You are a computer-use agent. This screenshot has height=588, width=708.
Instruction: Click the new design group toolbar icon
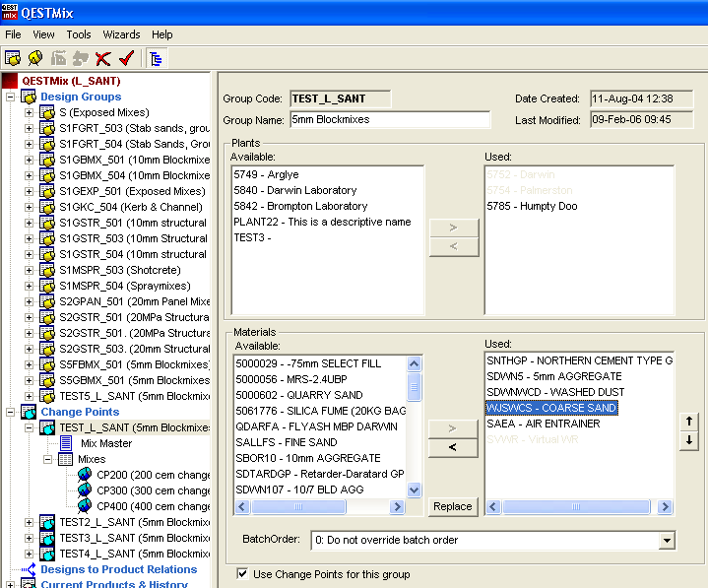(13, 58)
